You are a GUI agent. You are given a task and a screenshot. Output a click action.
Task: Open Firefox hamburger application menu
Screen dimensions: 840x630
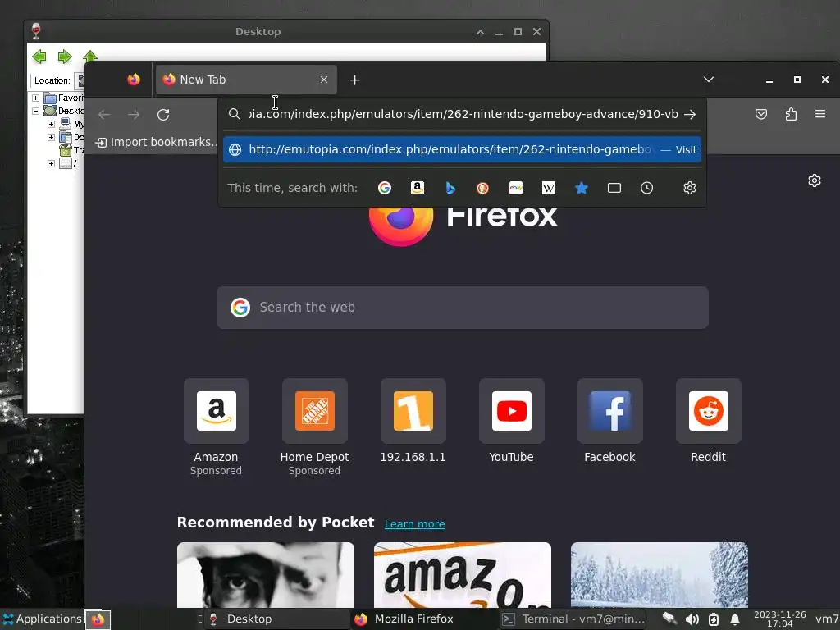point(820,114)
